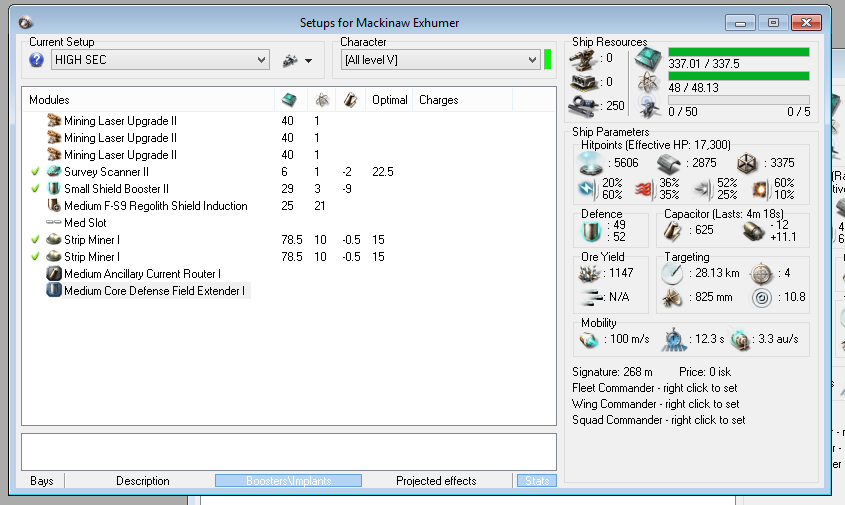Toggle Survey Scanner II active checkmark

pos(35,172)
